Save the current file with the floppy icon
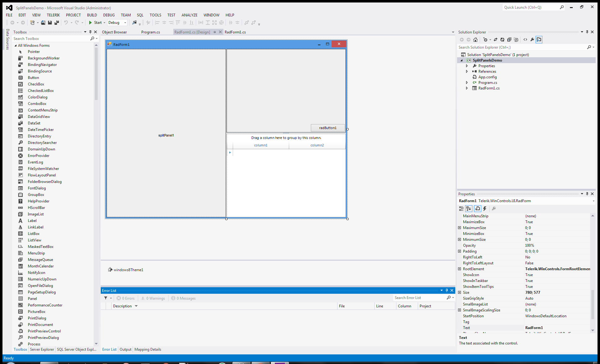This screenshot has height=364, width=600. [x=50, y=23]
